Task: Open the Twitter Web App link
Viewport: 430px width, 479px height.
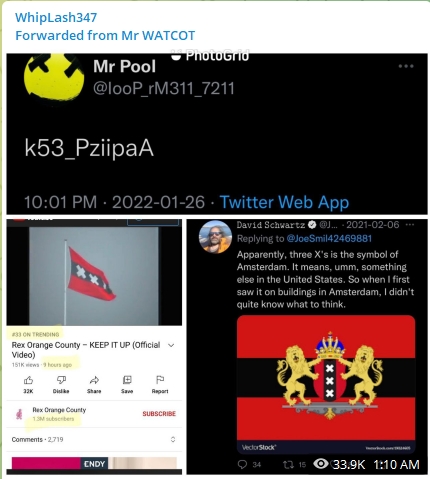Action: point(284,202)
